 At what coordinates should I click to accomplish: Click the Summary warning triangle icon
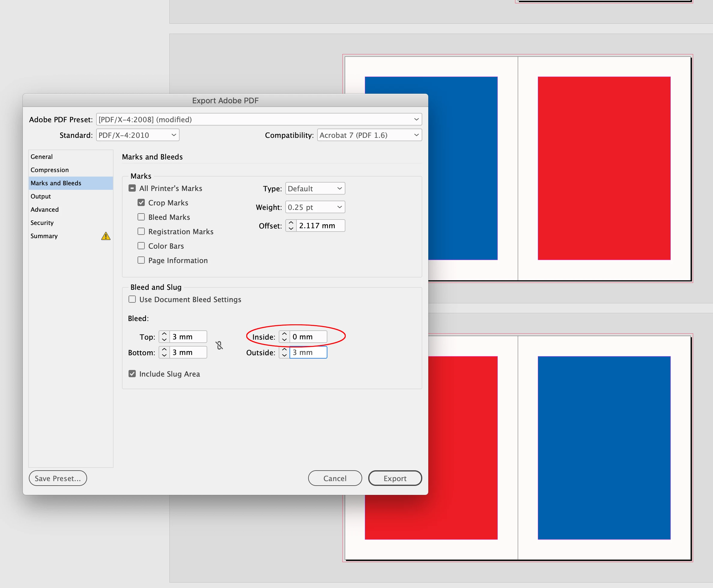point(106,236)
